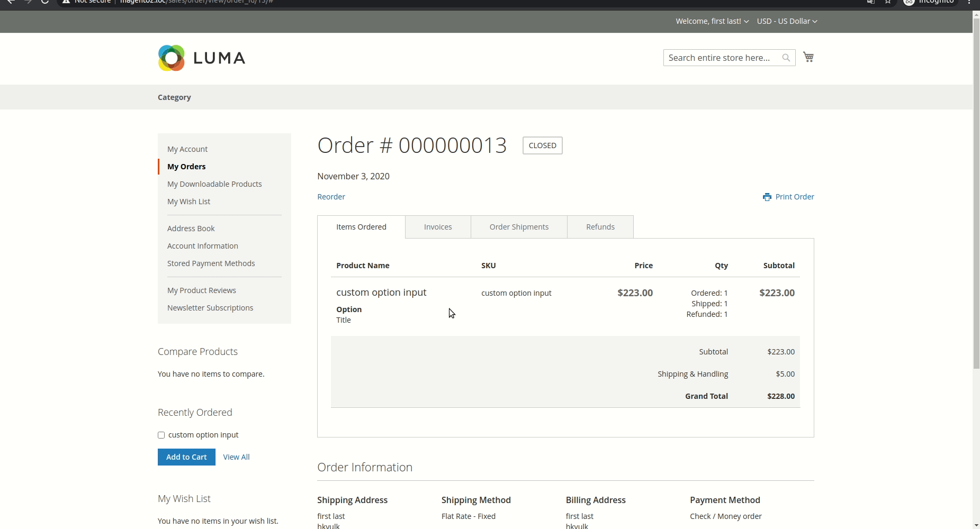Open the search magnifier icon
The height and width of the screenshot is (529, 980).
(786, 57)
